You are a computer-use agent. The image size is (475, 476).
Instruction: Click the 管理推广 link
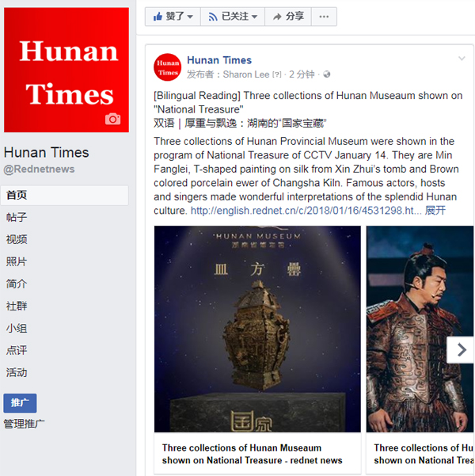24,424
